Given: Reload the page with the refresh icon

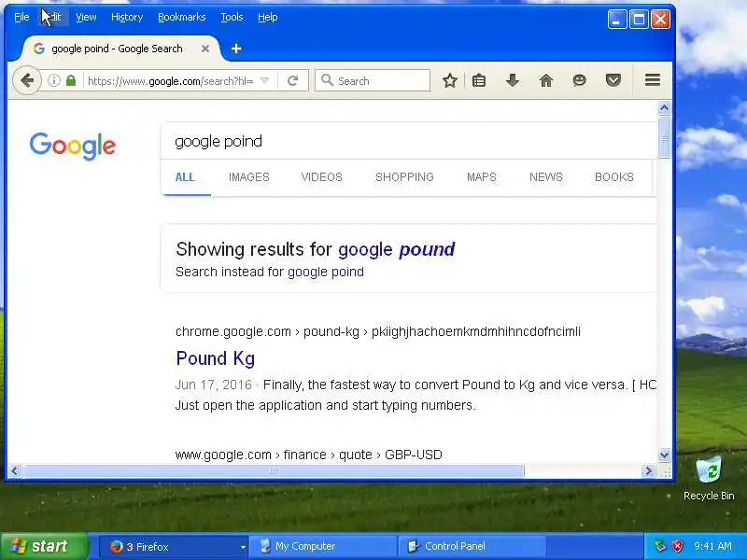Looking at the screenshot, I should tap(293, 80).
